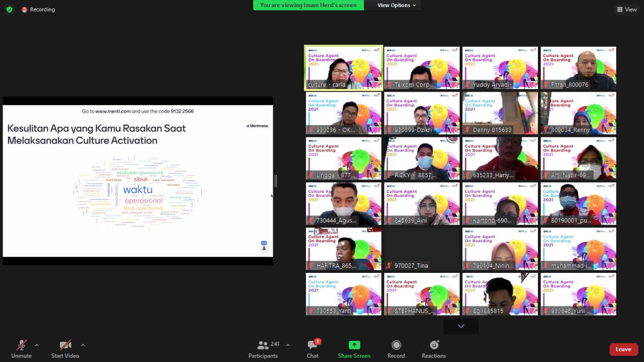Select the Egi-885815 participant video tile

click(x=500, y=294)
